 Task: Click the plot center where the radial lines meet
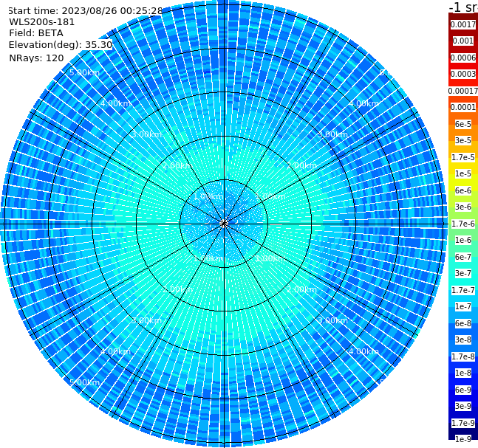[x=224, y=224]
